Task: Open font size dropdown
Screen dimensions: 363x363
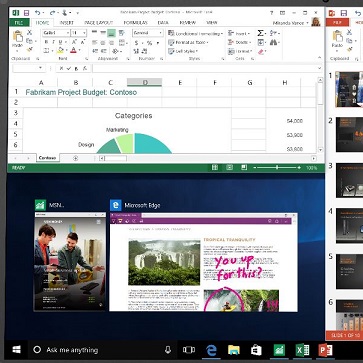Action: click(x=84, y=33)
